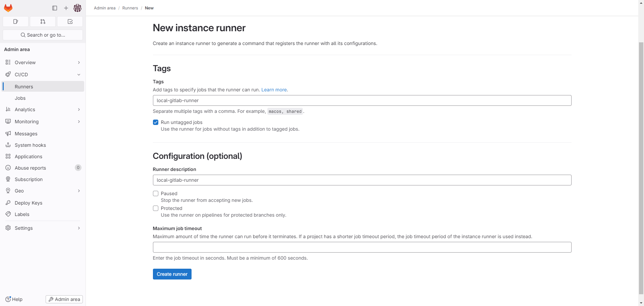Click the user avatar icon
The height and width of the screenshot is (306, 644).
pyautogui.click(x=77, y=8)
